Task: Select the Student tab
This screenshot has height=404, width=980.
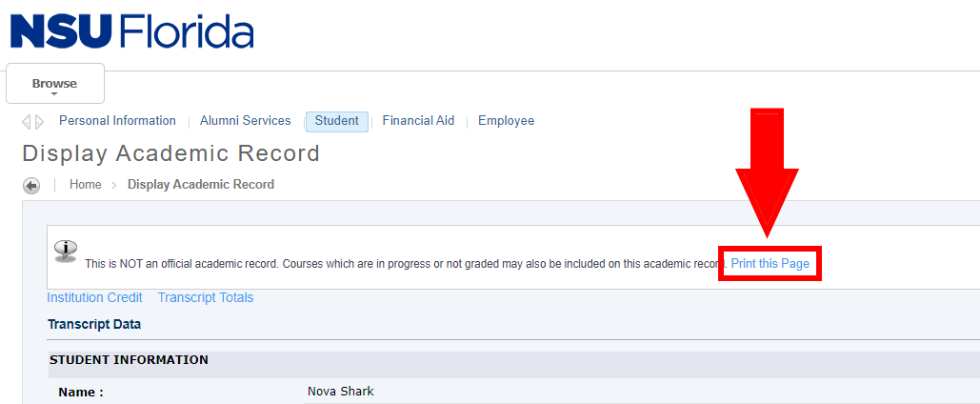Action: coord(336,121)
